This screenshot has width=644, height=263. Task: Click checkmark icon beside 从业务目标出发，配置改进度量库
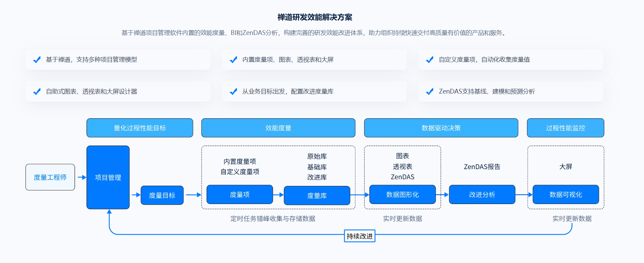[234, 92]
